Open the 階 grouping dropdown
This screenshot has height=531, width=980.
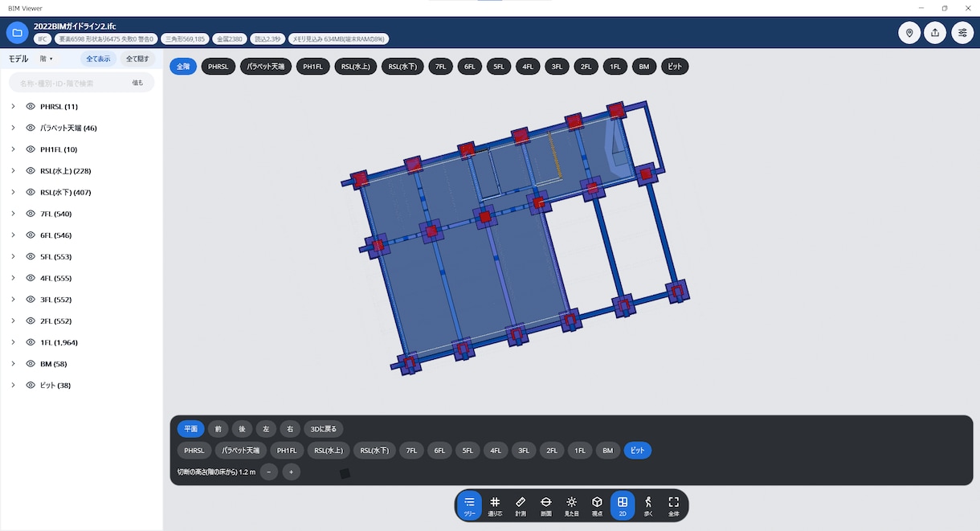[47, 59]
